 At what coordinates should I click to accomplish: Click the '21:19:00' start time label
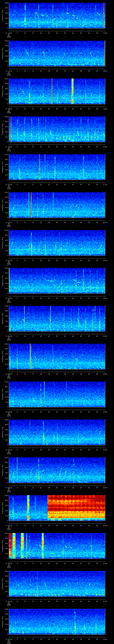[9, 147]
